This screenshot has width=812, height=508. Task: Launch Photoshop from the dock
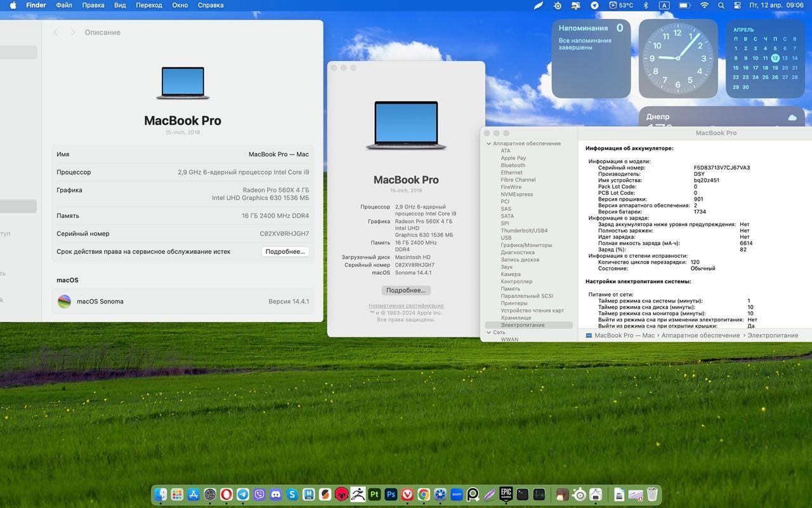coord(391,494)
